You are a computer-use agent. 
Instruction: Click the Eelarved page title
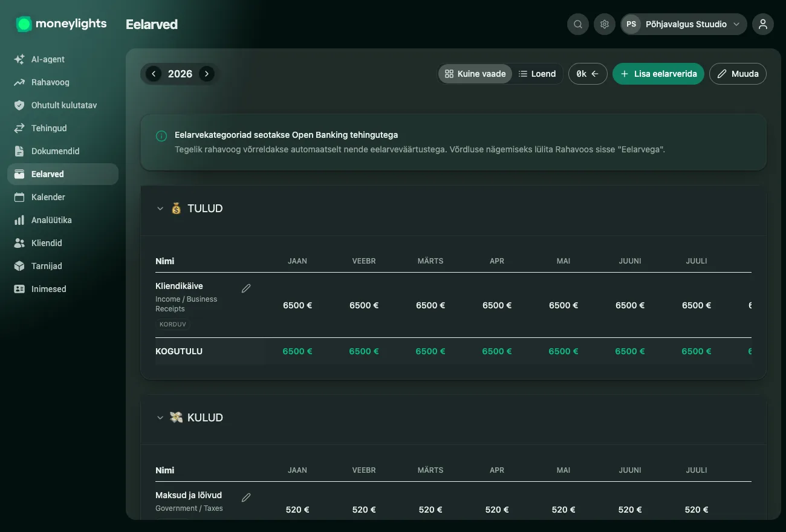(152, 24)
